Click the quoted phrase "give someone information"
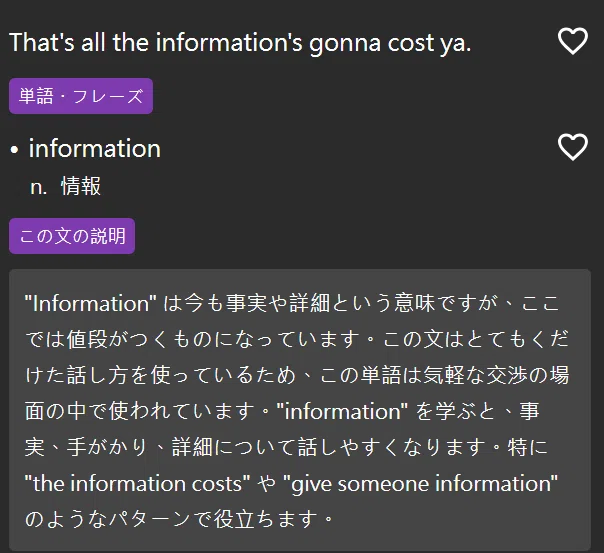 point(420,484)
